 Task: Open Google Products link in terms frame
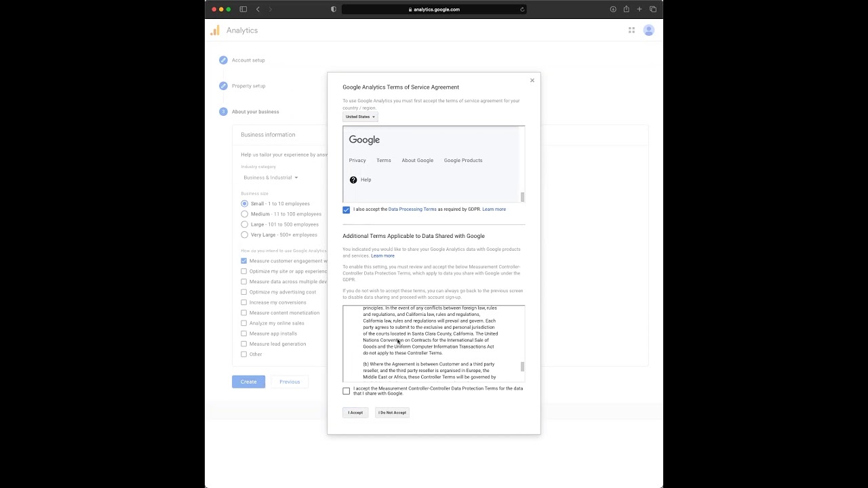click(x=463, y=161)
